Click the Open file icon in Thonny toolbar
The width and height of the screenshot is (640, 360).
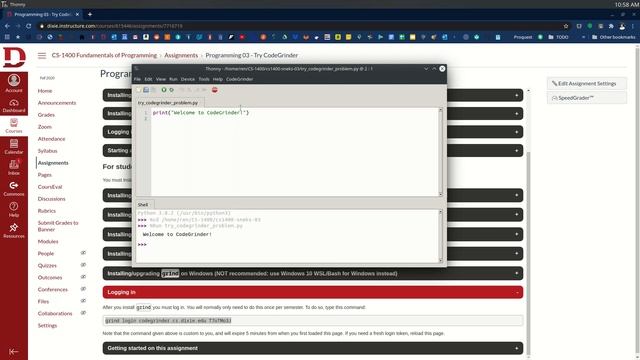click(146, 90)
